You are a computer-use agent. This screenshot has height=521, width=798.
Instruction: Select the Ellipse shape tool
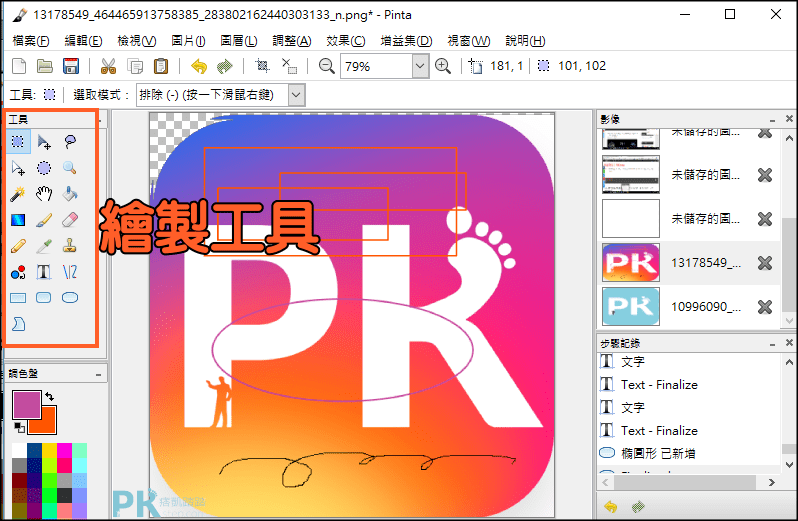point(70,298)
